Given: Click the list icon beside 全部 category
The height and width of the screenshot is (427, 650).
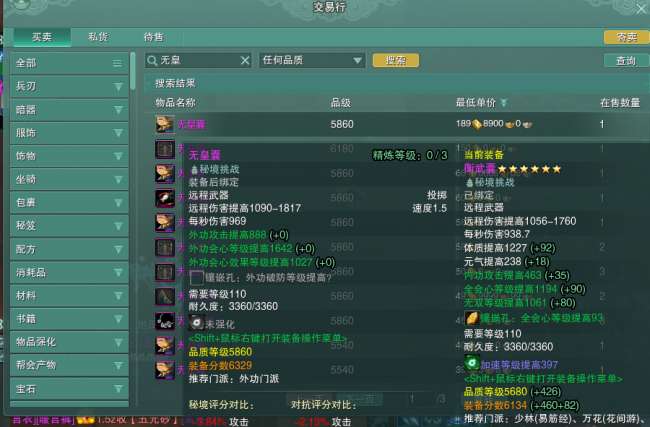Looking at the screenshot, I should click(118, 63).
